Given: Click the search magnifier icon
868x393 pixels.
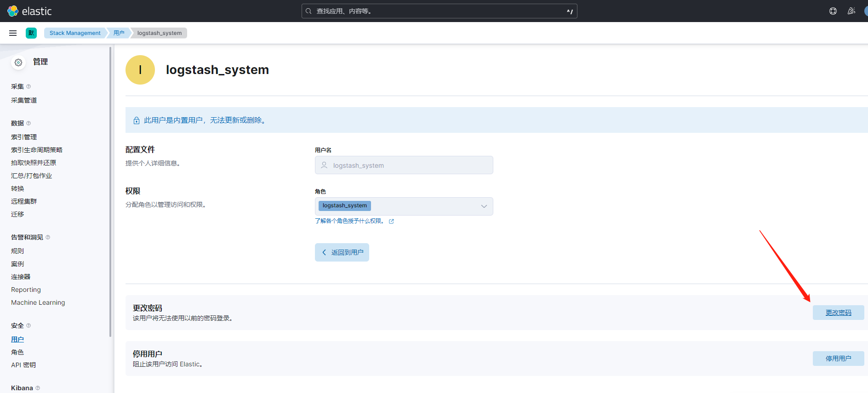Looking at the screenshot, I should [308, 11].
